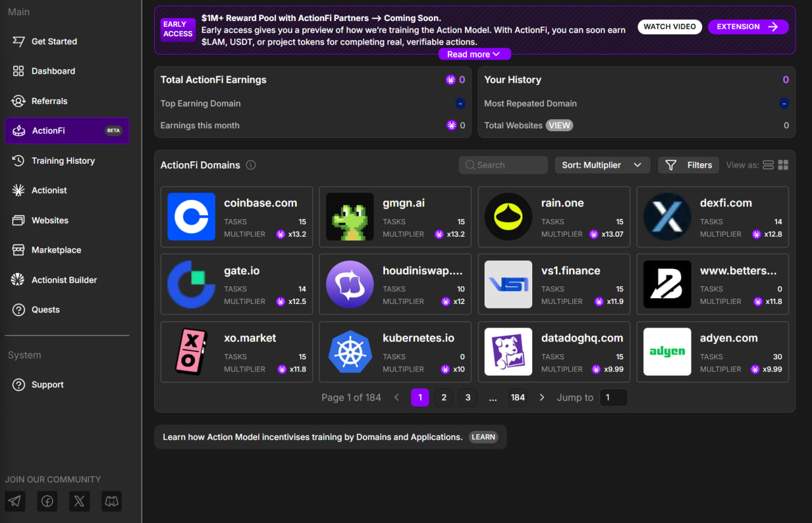
Task: Open the Telegram community link
Action: point(15,501)
